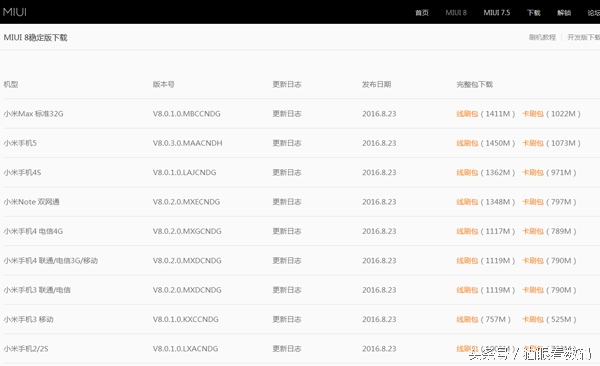Image resolution: width=600 pixels, height=366 pixels.
Task: Open 更新日志 for 小米手机4 电信4G
Action: (287, 231)
